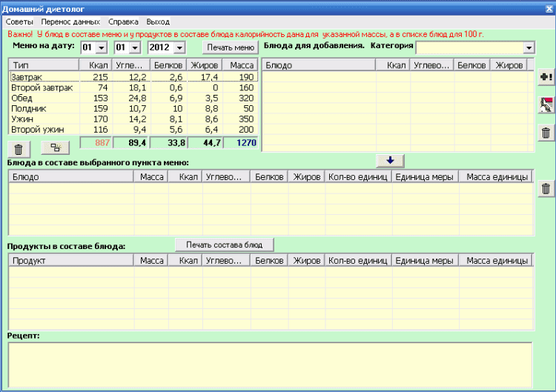Open the Советы menu
The height and width of the screenshot is (392, 556).
19,22
